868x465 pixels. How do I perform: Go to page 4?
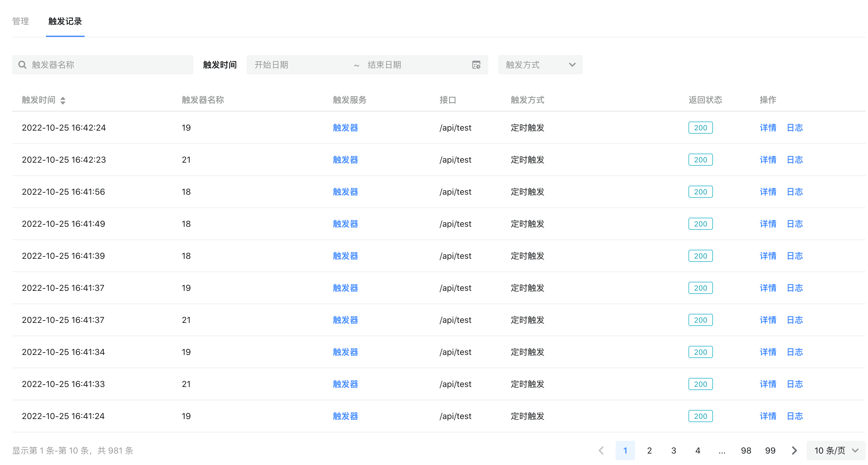[x=698, y=450]
